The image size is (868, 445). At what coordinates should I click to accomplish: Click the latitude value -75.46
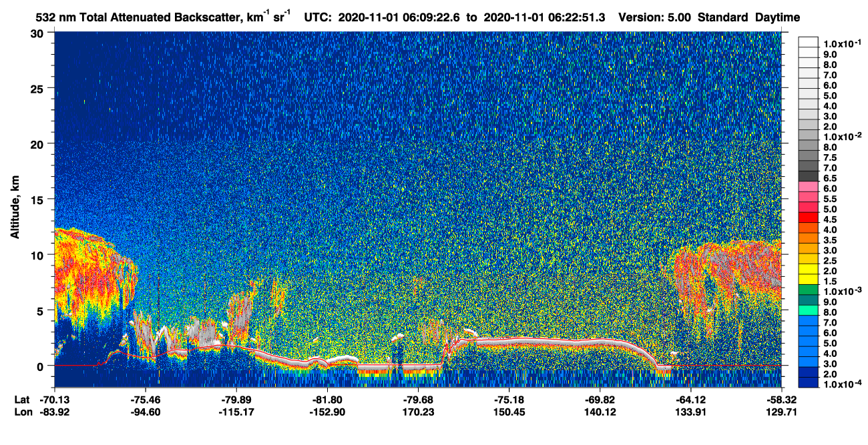(146, 400)
